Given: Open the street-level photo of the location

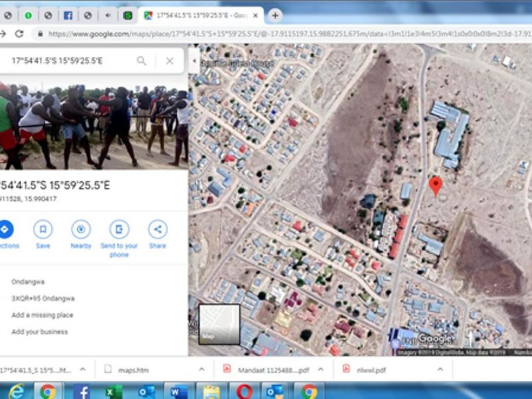Looking at the screenshot, I should coord(94,124).
